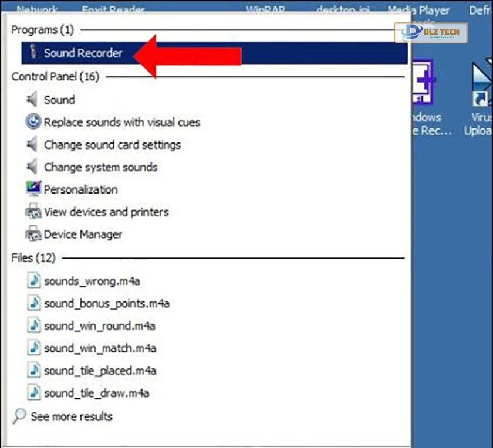This screenshot has width=493, height=448.
Task: Click the sounds_wrong.m4a music file icon
Action: 34,281
